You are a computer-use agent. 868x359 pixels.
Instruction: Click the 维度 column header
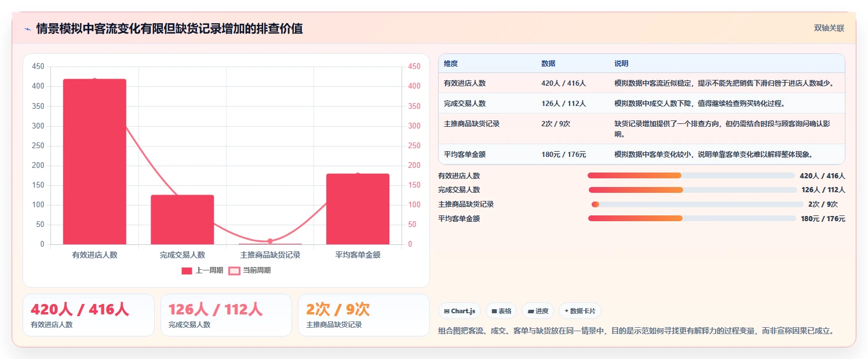pyautogui.click(x=451, y=64)
